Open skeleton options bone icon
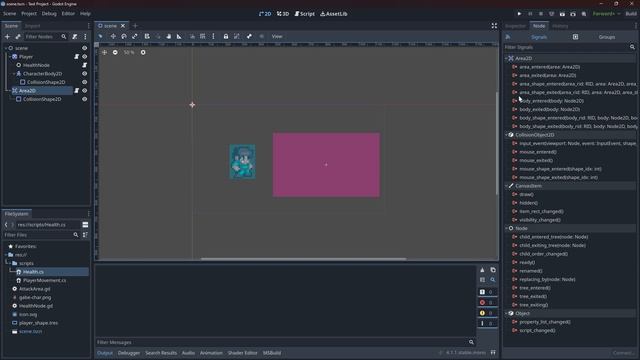 tap(249, 36)
